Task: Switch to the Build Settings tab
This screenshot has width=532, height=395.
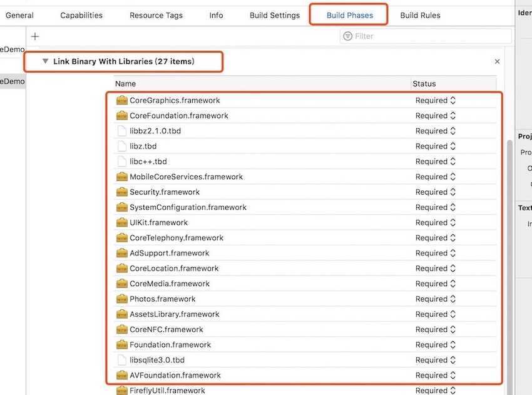Action: pos(275,15)
